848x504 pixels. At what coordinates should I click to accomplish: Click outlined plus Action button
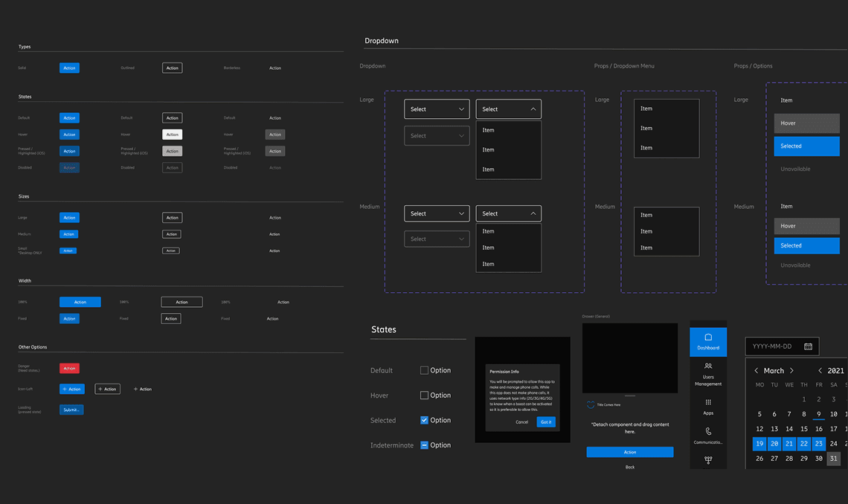coord(107,389)
